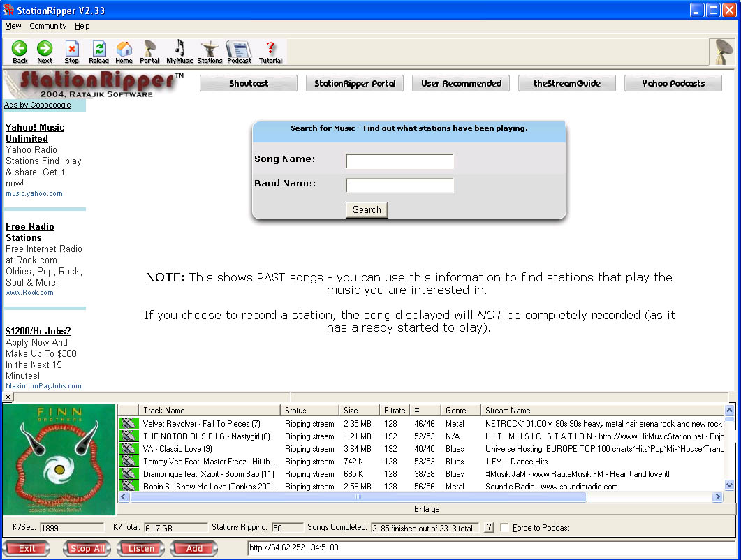741x560 pixels.
Task: Click the Finn Brothers album art thumbnail
Action: (59, 459)
